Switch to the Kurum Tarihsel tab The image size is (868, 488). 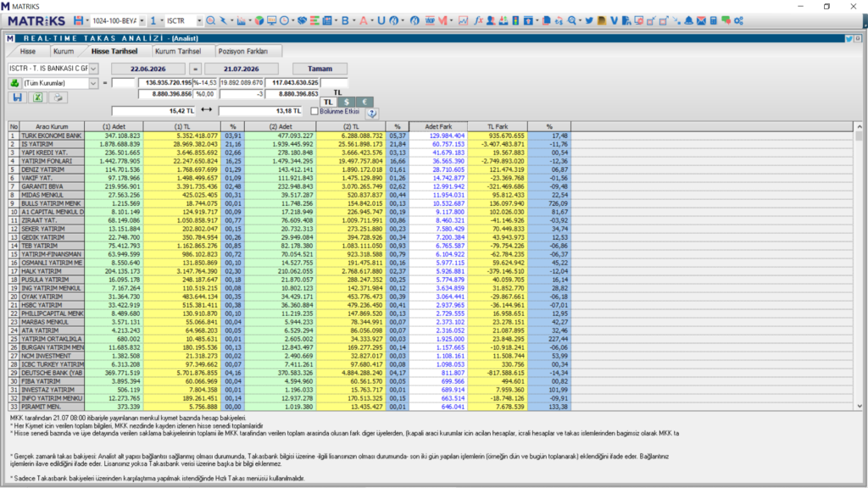pos(178,51)
